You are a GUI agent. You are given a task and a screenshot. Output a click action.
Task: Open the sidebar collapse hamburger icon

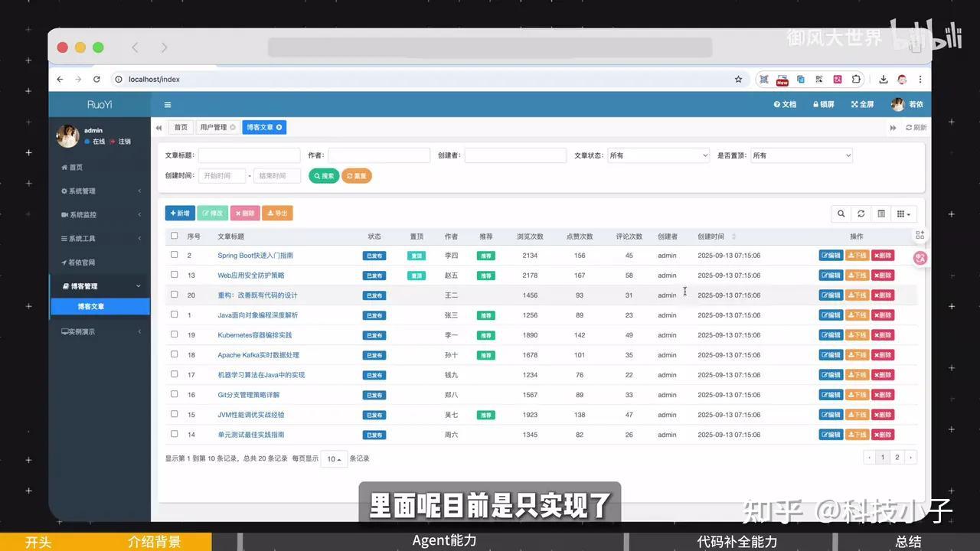click(167, 104)
